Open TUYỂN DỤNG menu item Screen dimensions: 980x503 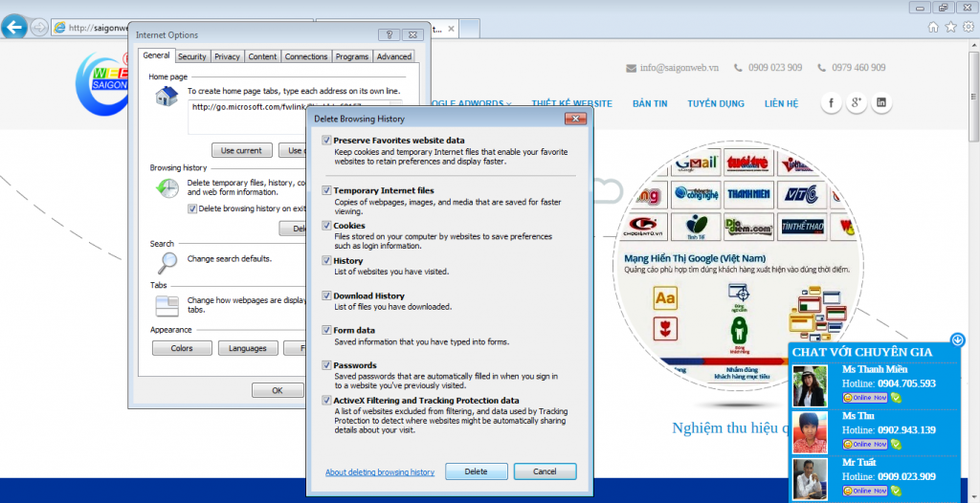tap(716, 103)
